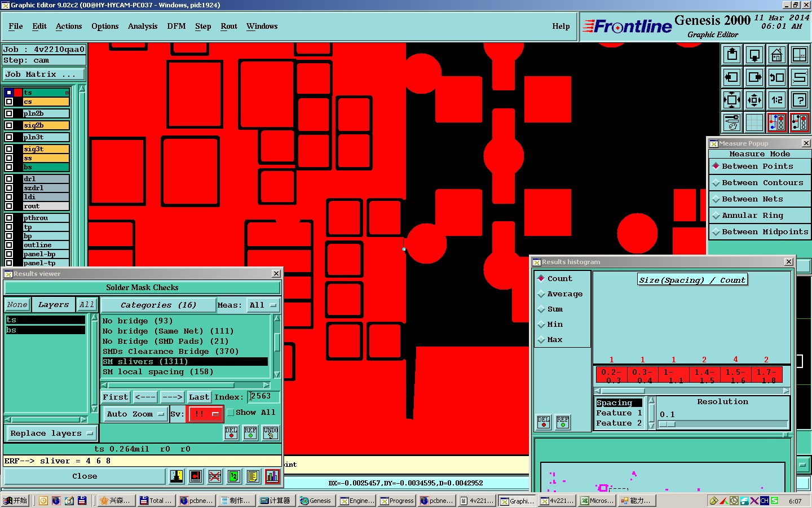This screenshot has height=508, width=812.
Task: Go to next result with ---> button
Action: (172, 397)
